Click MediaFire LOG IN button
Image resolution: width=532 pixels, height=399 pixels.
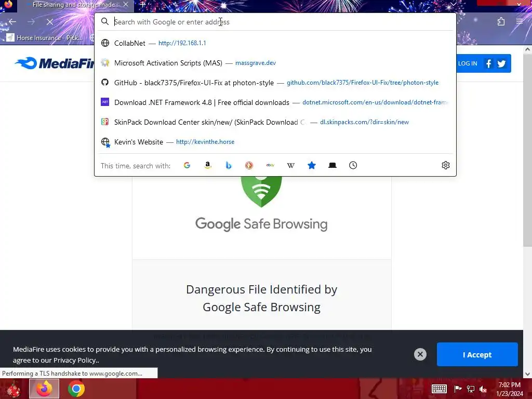pyautogui.click(x=468, y=63)
